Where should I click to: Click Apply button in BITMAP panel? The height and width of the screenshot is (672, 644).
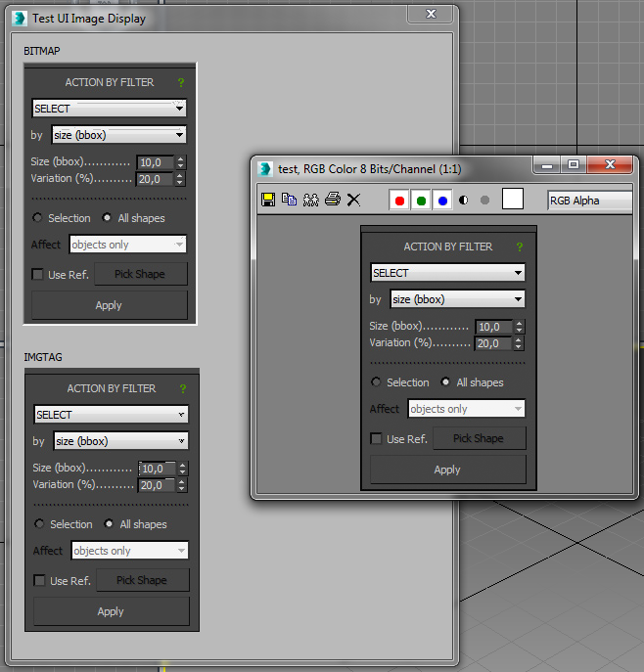click(x=110, y=305)
